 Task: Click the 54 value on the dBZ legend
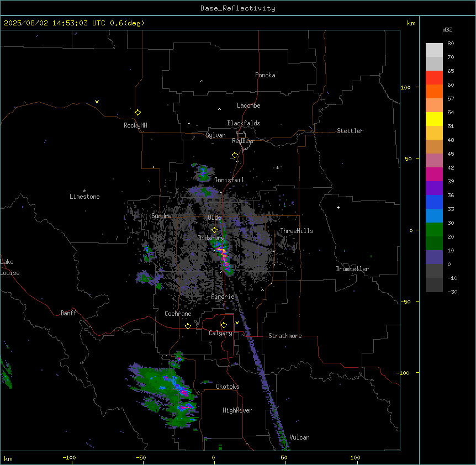coord(451,112)
